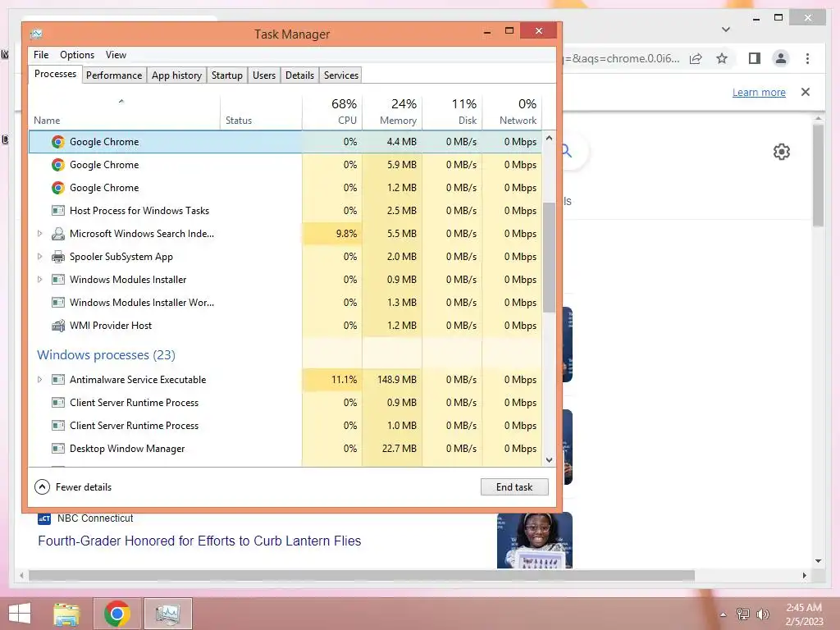840x630 pixels.
Task: Open the Details tab
Action: (299, 75)
